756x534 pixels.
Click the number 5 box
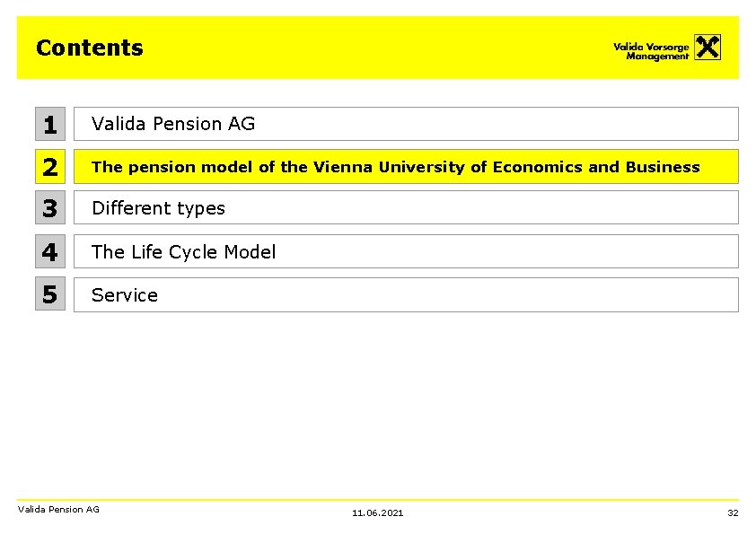click(x=50, y=293)
